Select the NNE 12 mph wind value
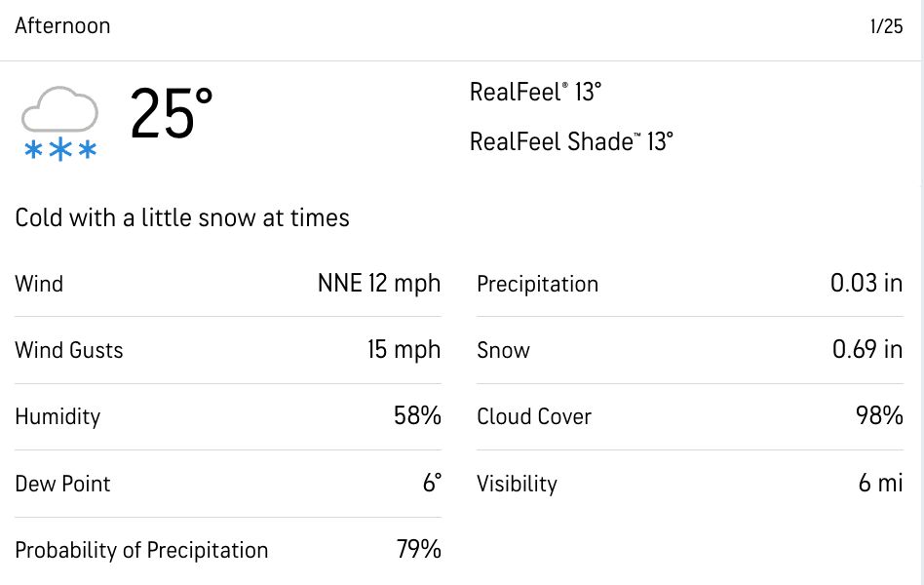 click(379, 284)
